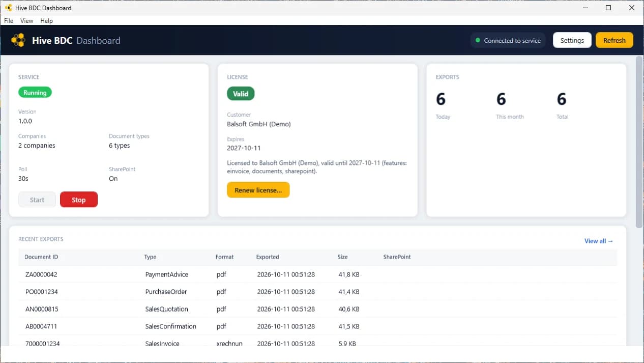Click the RECENT EXPORTS heading
The image size is (644, 363).
(41, 239)
